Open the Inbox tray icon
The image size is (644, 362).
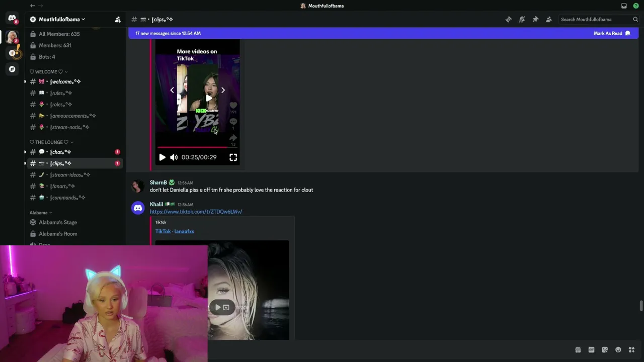tap(624, 6)
